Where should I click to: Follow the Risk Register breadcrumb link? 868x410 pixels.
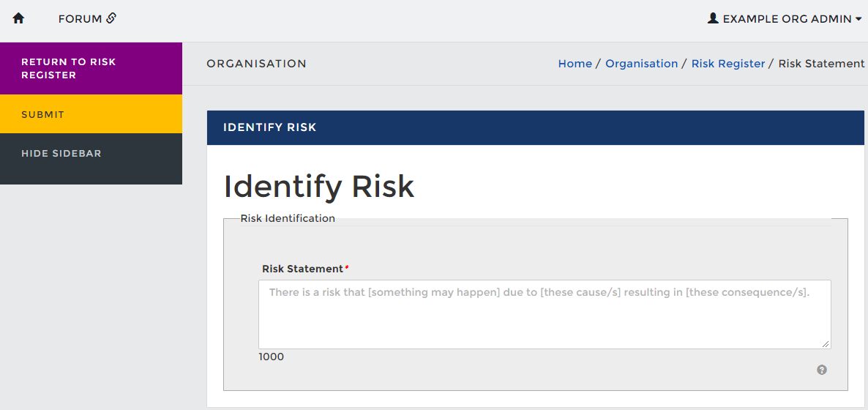click(x=728, y=64)
